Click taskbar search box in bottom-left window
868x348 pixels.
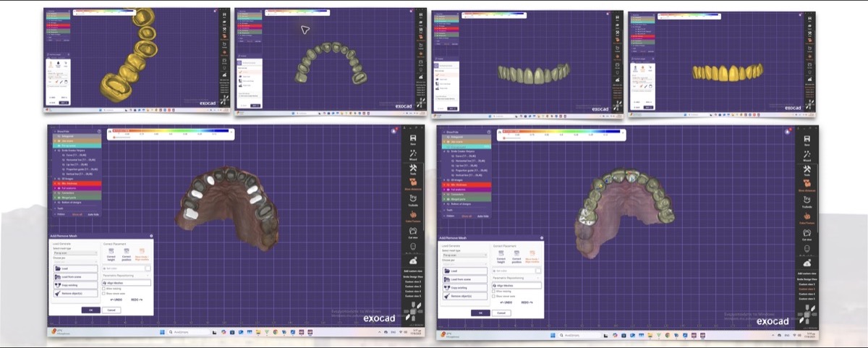click(x=188, y=332)
